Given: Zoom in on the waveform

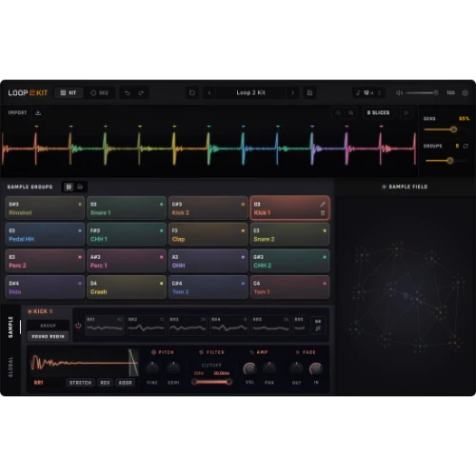Looking at the screenshot, I should pyautogui.click(x=350, y=112).
